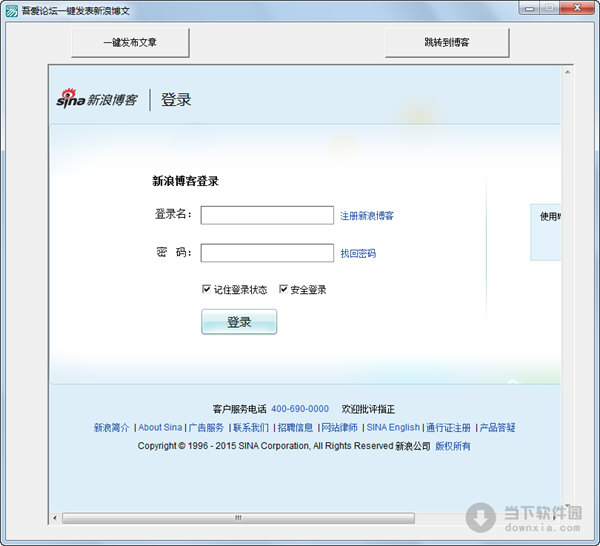The height and width of the screenshot is (546, 600).
Task: Click the 欢迎批评指正 text
Action: pos(368,409)
